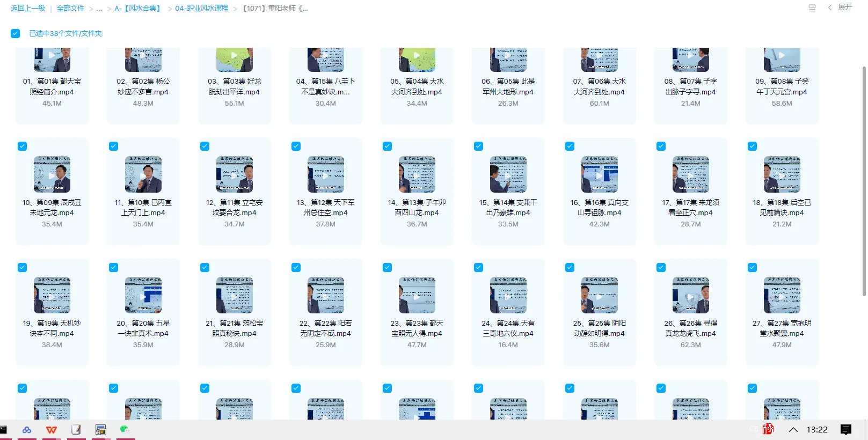Open thumbnail of 17 第17集 来龙须
The width and height of the screenshot is (868, 440).
[691, 174]
